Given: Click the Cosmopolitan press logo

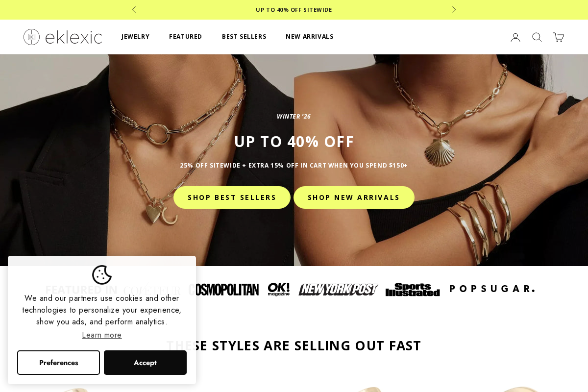Looking at the screenshot, I should pos(224,290).
